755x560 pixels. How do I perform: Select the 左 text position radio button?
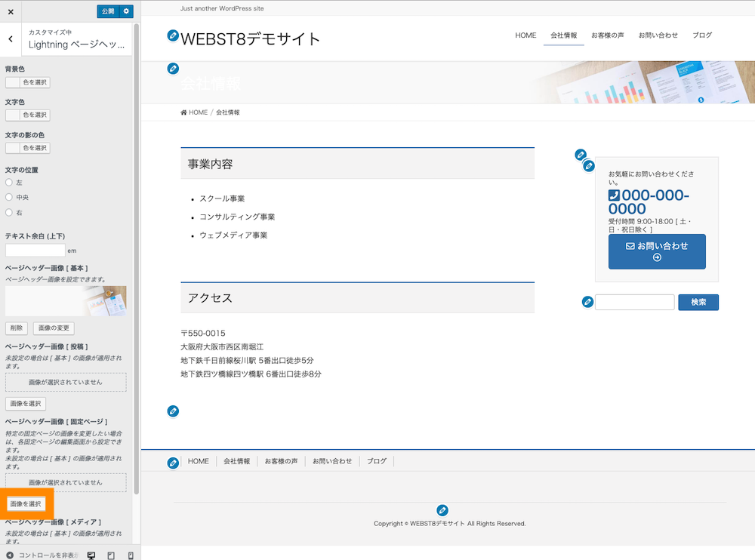(8, 182)
